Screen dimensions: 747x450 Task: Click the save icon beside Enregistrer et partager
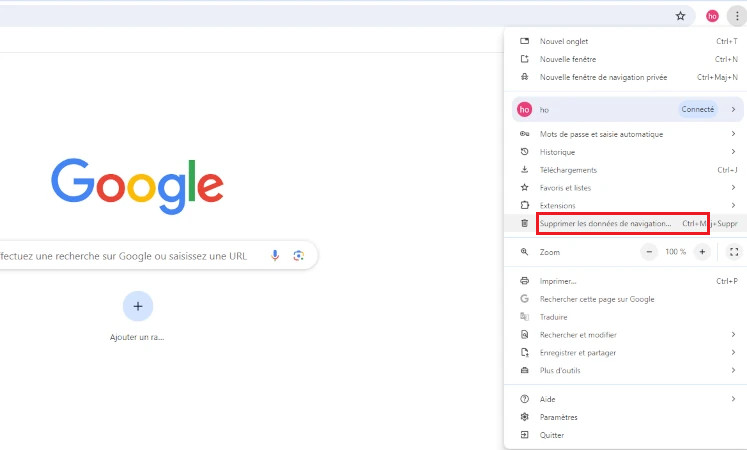(525, 352)
